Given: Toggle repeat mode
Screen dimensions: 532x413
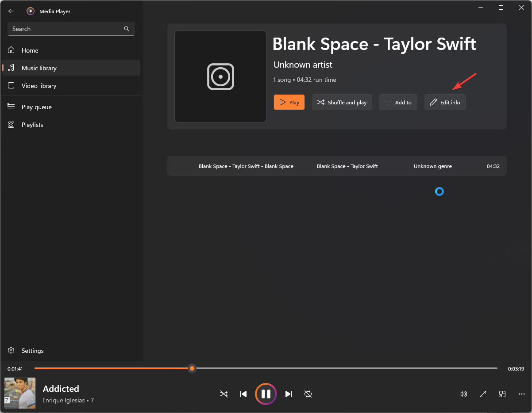Looking at the screenshot, I should pos(308,394).
